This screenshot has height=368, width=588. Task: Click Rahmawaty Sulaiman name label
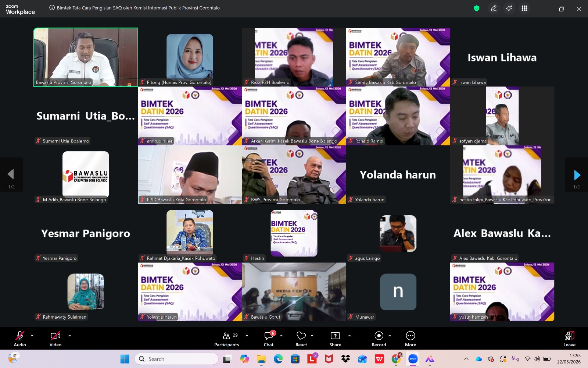point(64,317)
